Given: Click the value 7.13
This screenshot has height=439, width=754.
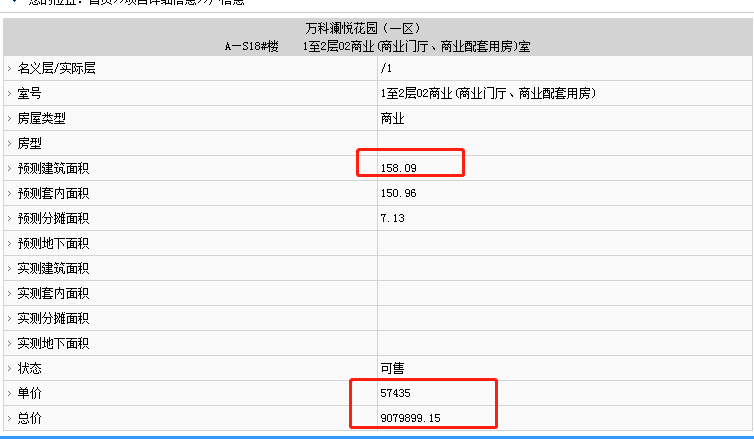Looking at the screenshot, I should 392,218.
